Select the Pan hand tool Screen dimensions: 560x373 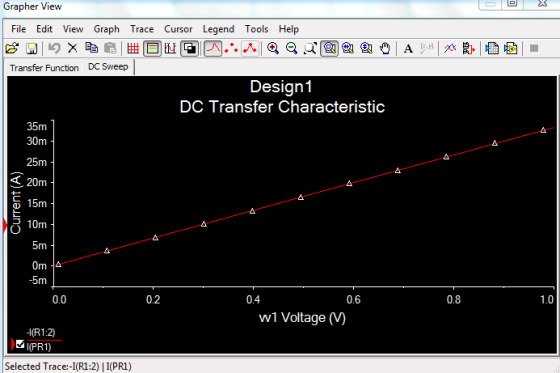point(385,48)
